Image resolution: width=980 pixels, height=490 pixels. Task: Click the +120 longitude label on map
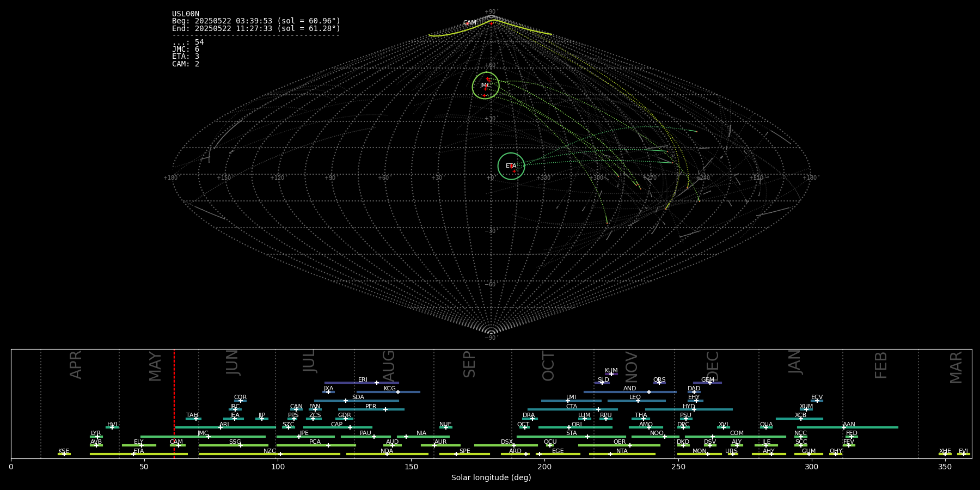coord(277,178)
